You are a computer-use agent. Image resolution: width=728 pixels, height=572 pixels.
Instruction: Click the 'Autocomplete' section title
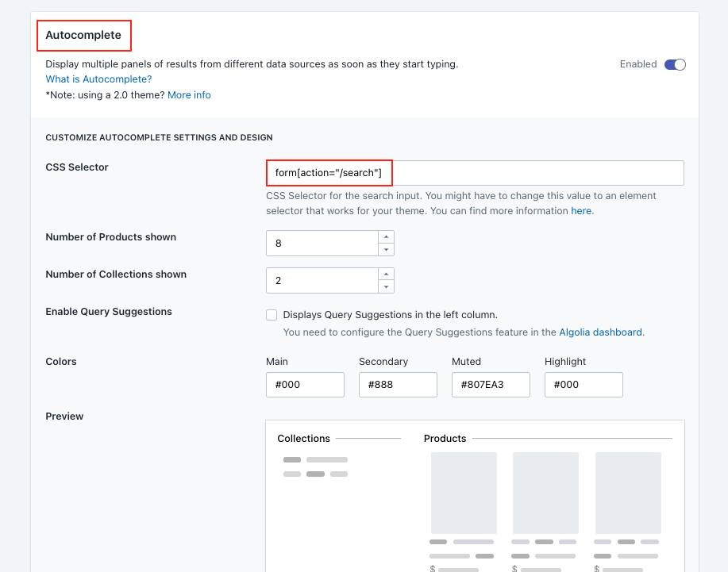pyautogui.click(x=83, y=35)
